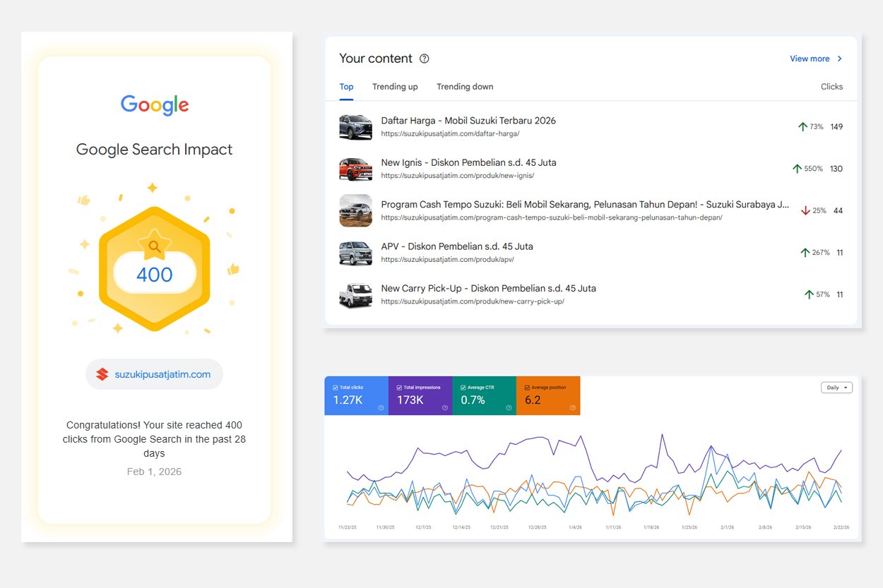Click the View more chevron arrow
Viewport: 883px width, 588px height.
(x=839, y=59)
